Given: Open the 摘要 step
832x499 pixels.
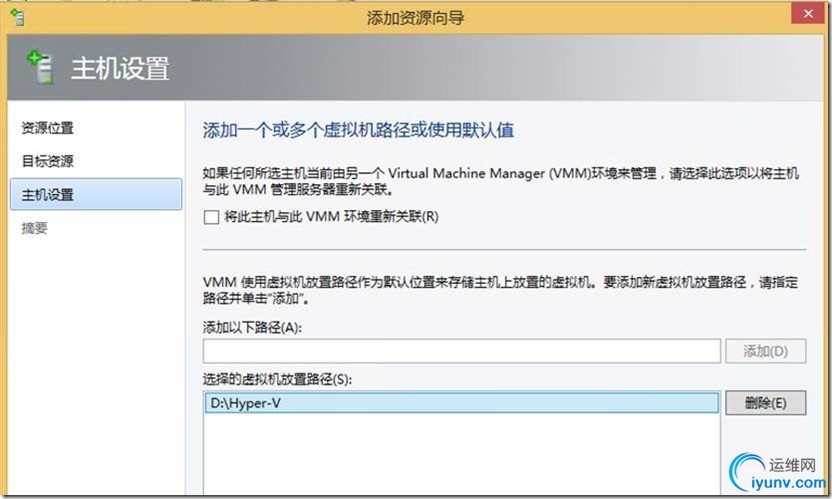Looking at the screenshot, I should click(x=34, y=228).
